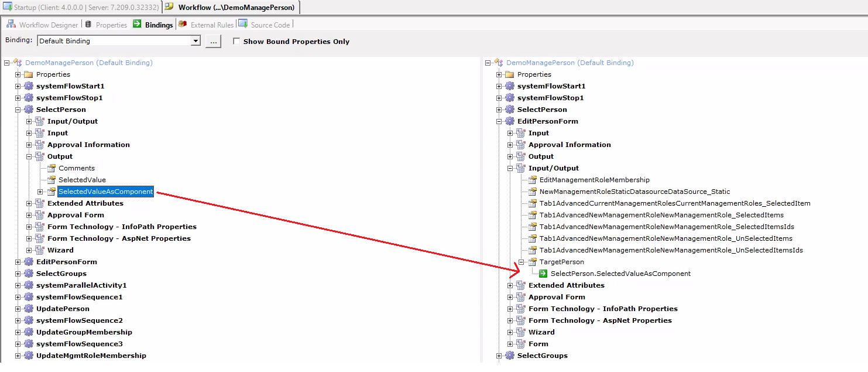Screen dimensions: 868x372
Task: Switch to the Workflow Designer tab
Action: click(42, 25)
